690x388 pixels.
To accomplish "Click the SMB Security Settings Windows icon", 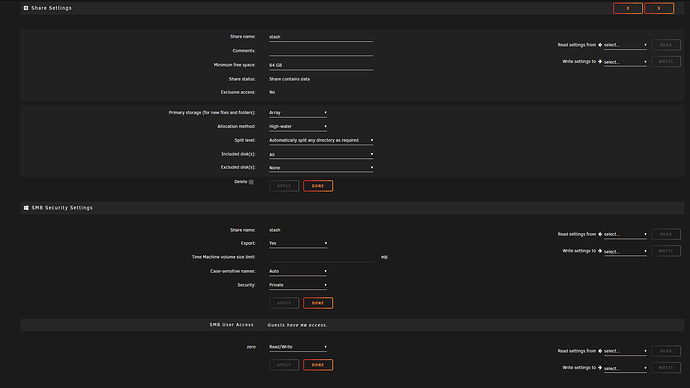I will tap(26, 208).
